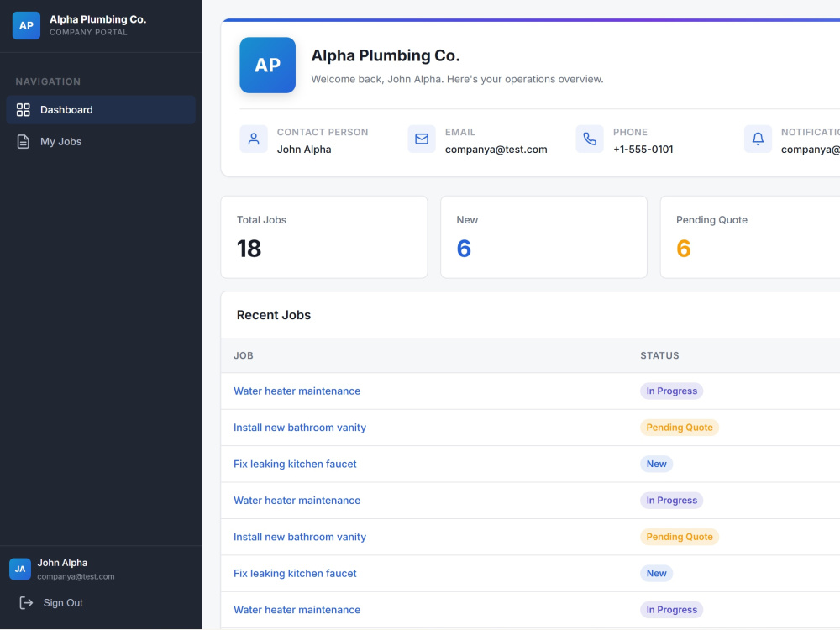Screen dimensions: 840x630
Task: Open the last visible Water heater maintenance job
Action: (297, 610)
